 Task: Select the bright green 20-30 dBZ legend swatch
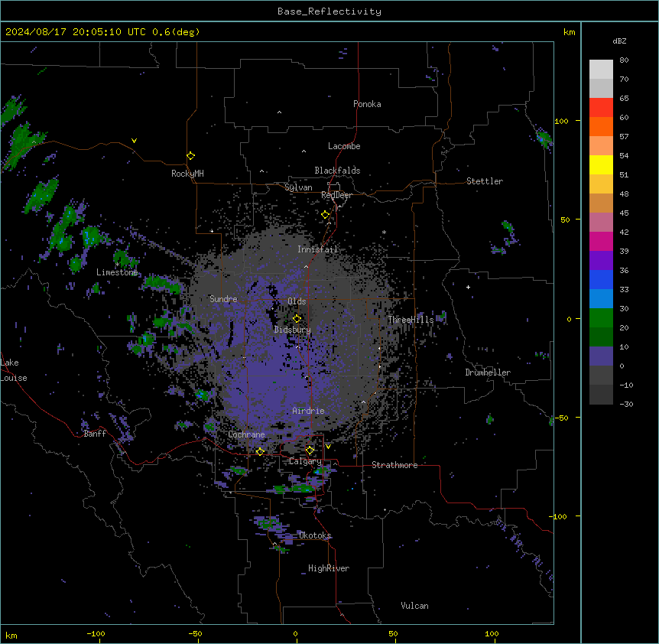[x=601, y=318]
